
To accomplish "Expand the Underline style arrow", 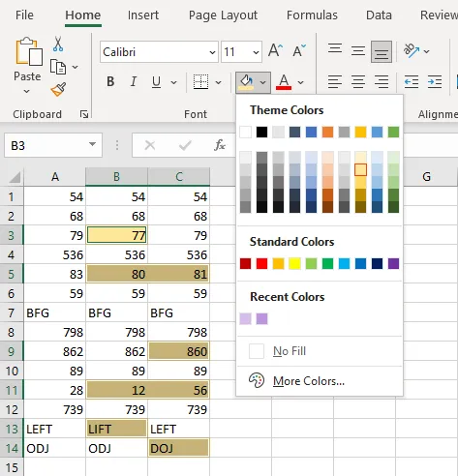I will [x=173, y=82].
